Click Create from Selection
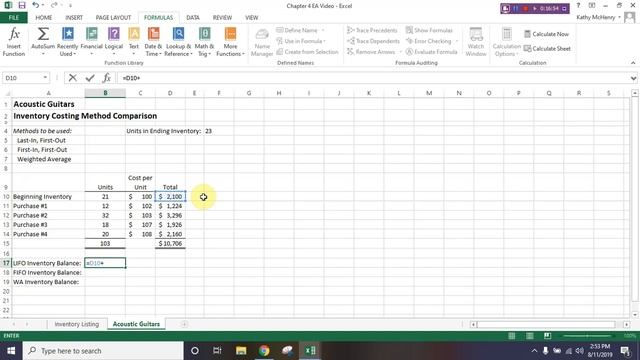The height and width of the screenshot is (360, 640). pyautogui.click(x=307, y=52)
